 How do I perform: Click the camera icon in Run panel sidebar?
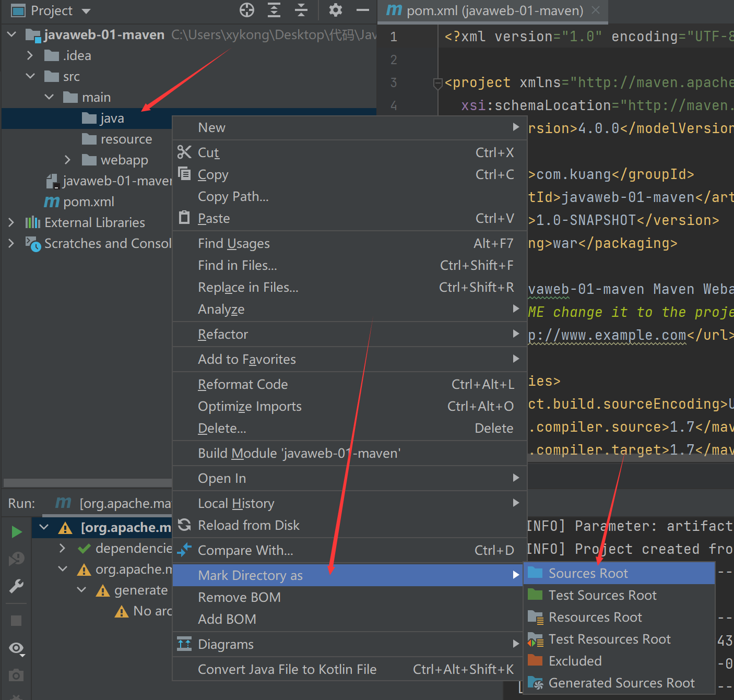pos(16,675)
